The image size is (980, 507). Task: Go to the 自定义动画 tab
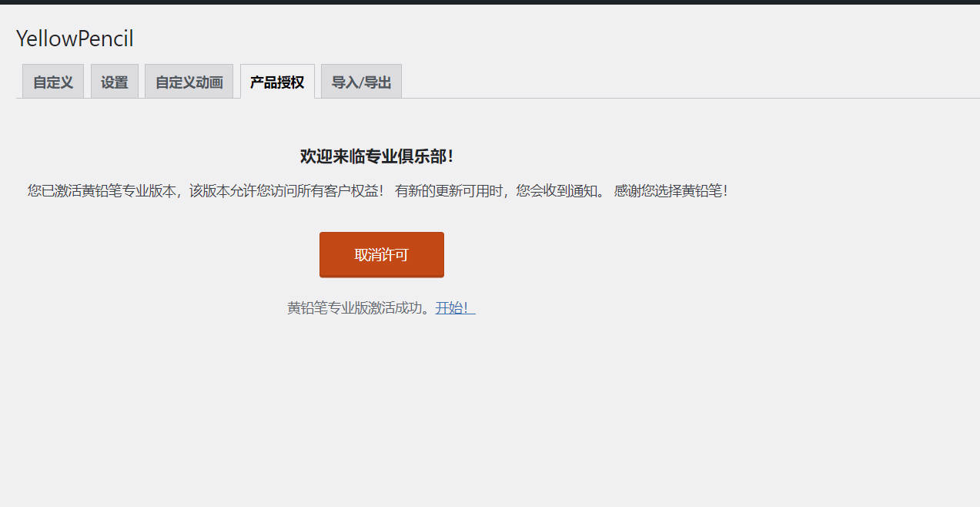[x=189, y=82]
